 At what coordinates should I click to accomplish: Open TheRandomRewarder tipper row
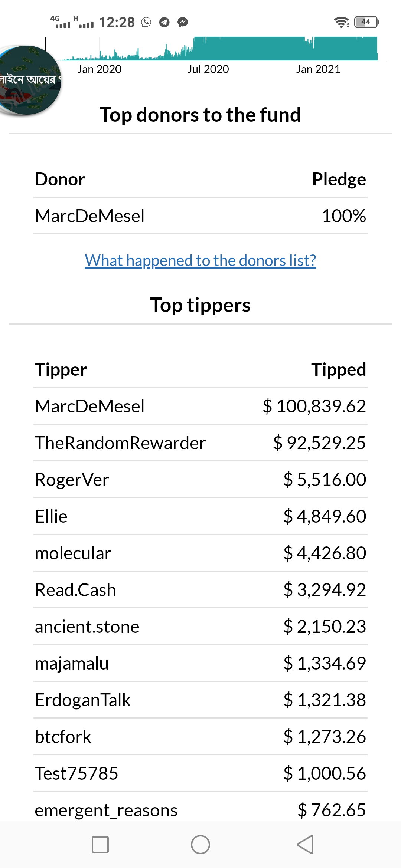click(200, 443)
